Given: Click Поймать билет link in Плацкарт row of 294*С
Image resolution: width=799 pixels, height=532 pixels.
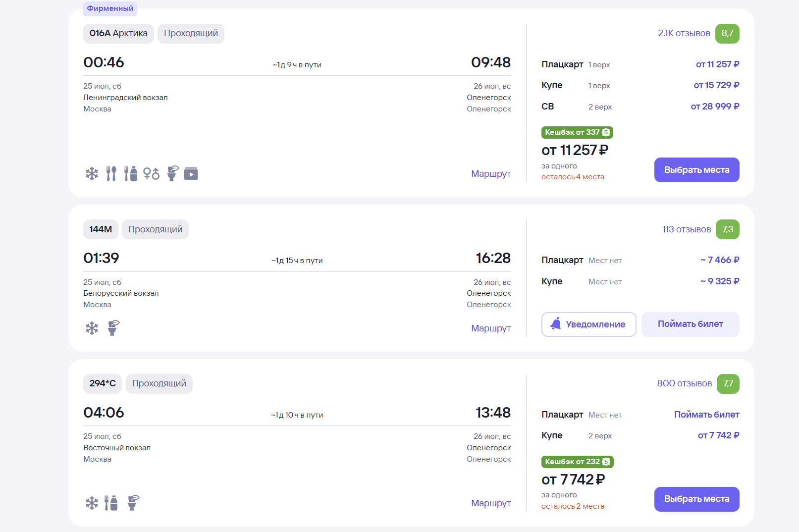Looking at the screenshot, I should point(706,415).
